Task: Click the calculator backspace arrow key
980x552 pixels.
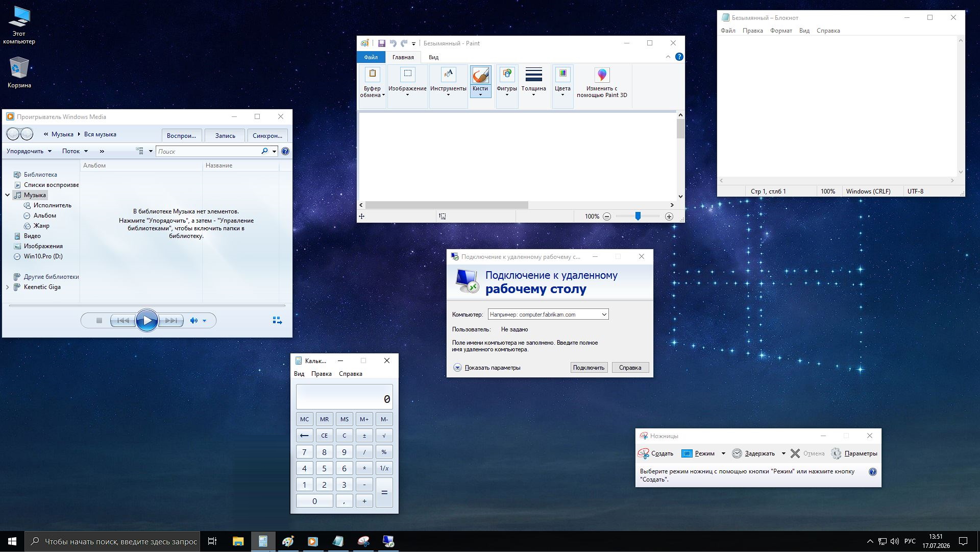Action: coord(304,436)
